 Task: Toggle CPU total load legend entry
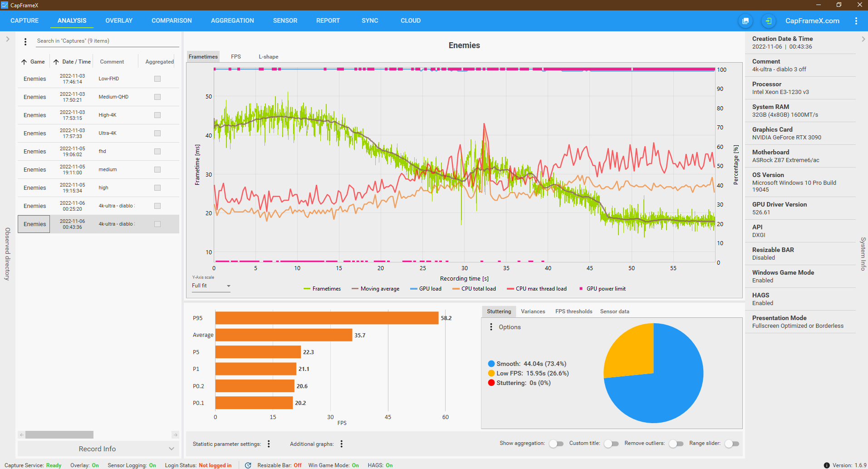474,289
